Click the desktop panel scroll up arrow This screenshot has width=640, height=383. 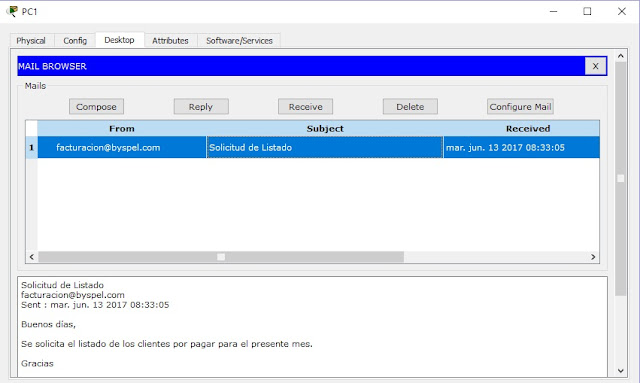[x=621, y=56]
